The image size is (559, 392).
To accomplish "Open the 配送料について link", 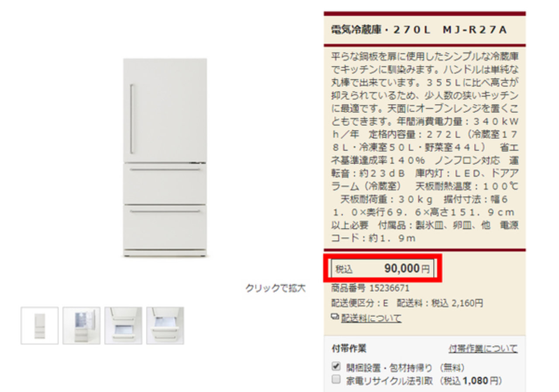I will tap(371, 318).
